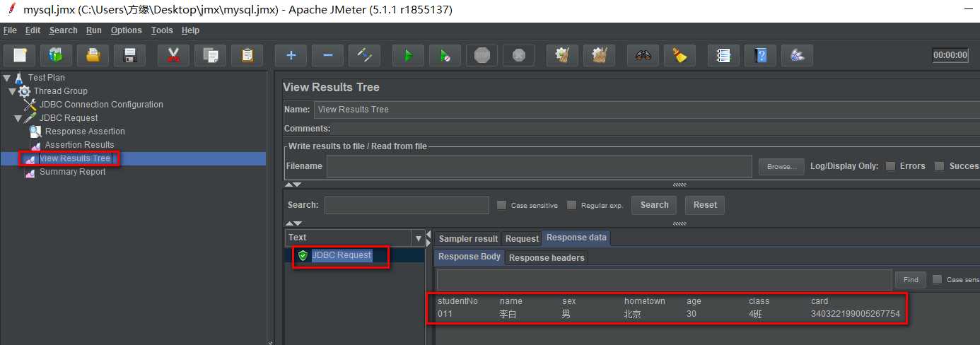Collapse the Test Plan tree node
The height and width of the screenshot is (345, 980).
click(x=7, y=78)
